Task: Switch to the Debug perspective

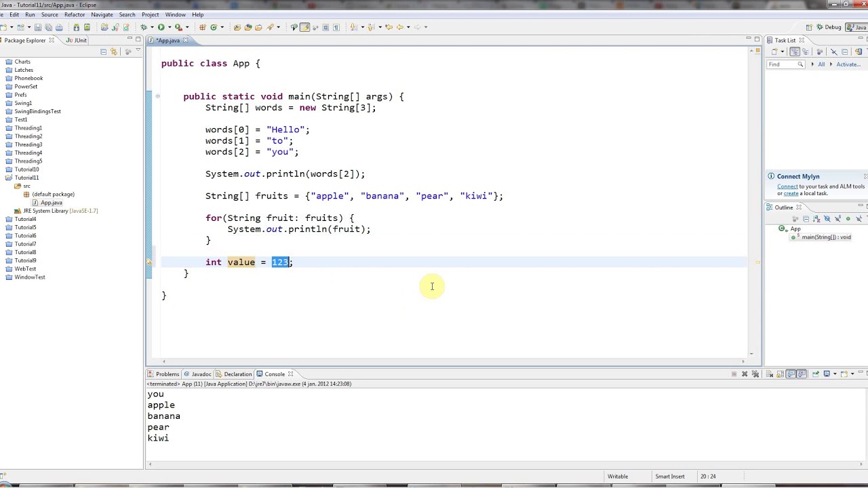Action: click(828, 27)
